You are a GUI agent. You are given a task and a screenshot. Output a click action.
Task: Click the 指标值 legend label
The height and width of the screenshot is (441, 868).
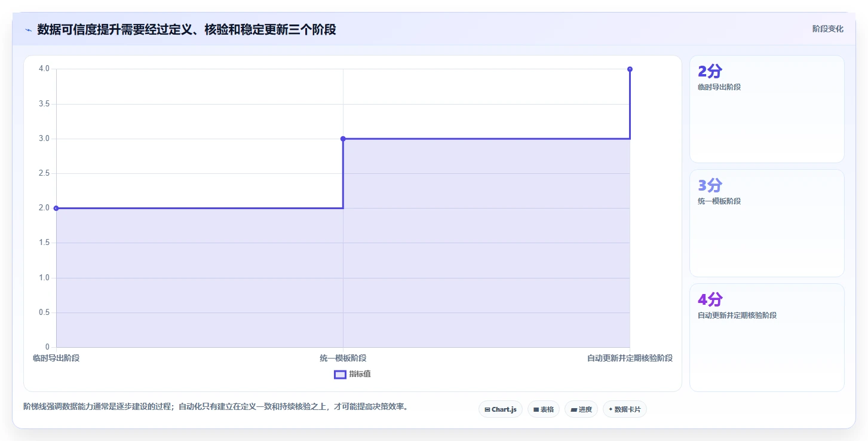click(x=360, y=374)
